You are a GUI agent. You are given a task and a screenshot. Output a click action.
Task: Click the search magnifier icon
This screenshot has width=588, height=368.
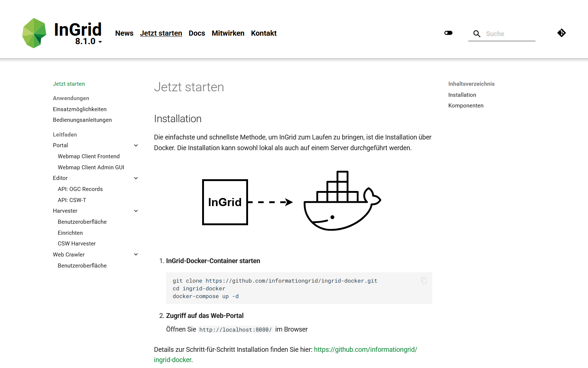tap(477, 34)
